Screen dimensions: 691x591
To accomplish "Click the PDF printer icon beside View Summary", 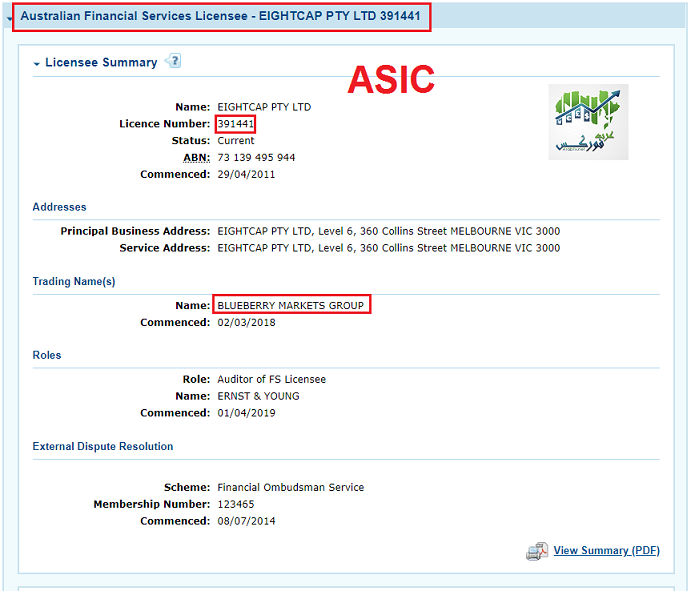I will (x=537, y=551).
